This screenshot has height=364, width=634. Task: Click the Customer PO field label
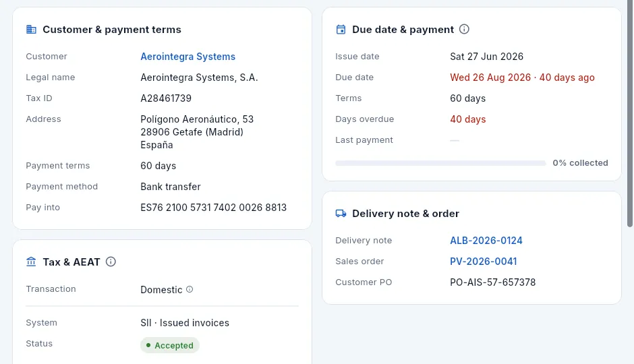tap(364, 282)
